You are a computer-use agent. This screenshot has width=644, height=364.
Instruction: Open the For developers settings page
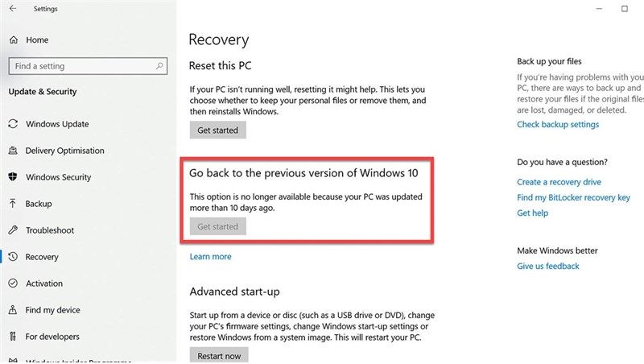[52, 337]
